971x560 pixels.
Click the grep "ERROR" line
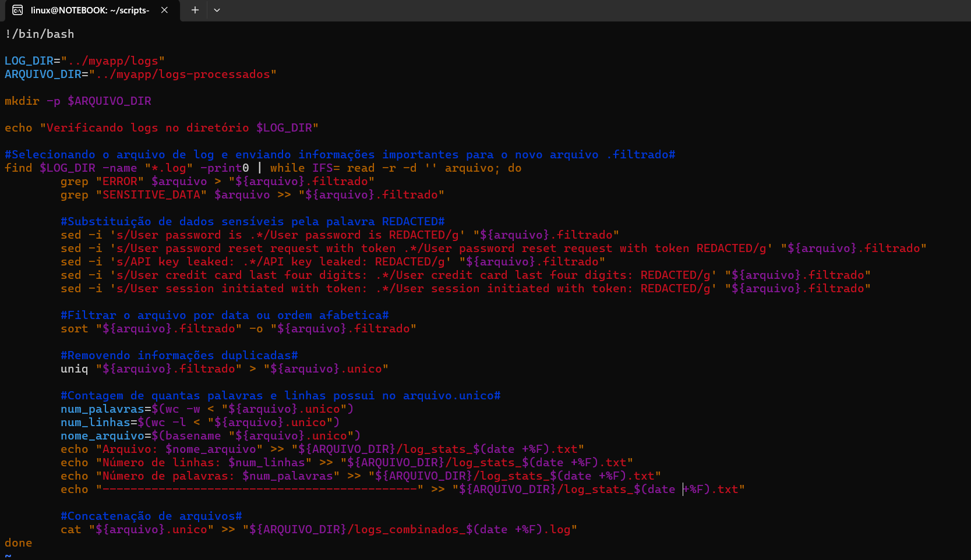[x=217, y=181]
